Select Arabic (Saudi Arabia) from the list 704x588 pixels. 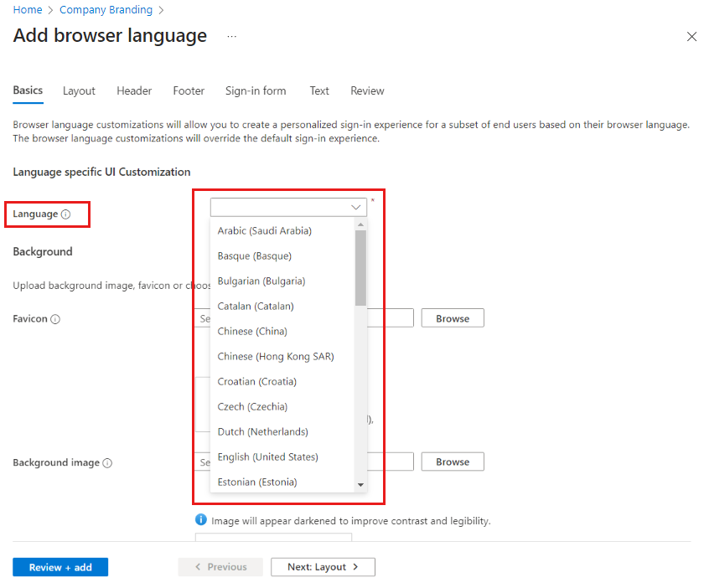click(264, 230)
